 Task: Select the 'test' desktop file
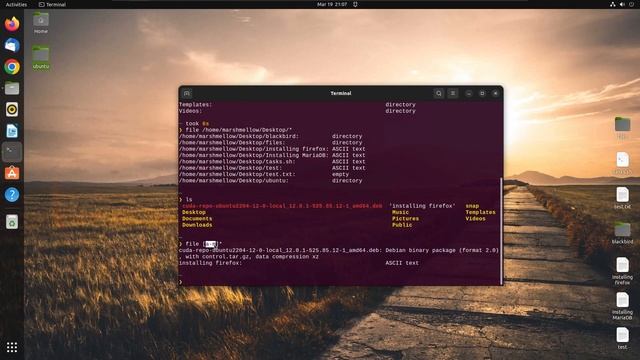[x=622, y=338]
